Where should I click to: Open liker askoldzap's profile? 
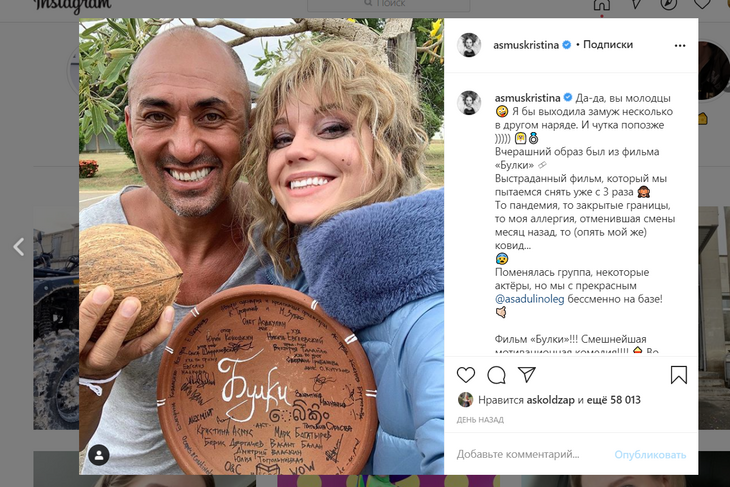[550, 400]
